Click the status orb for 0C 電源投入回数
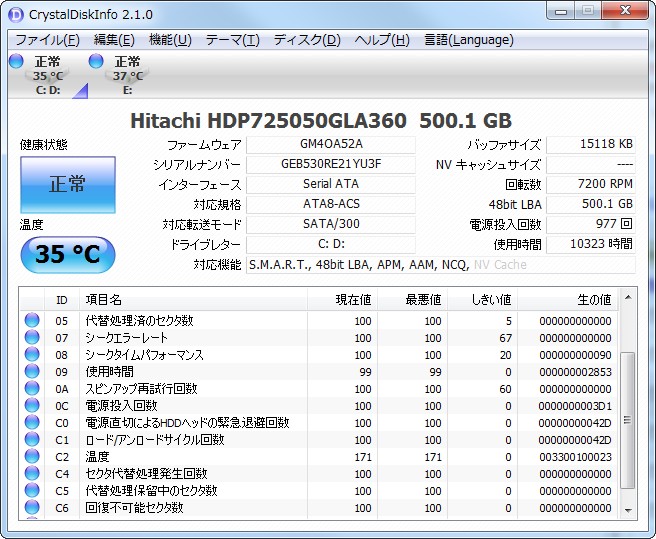Viewport: 656px width, 539px height. (32, 406)
